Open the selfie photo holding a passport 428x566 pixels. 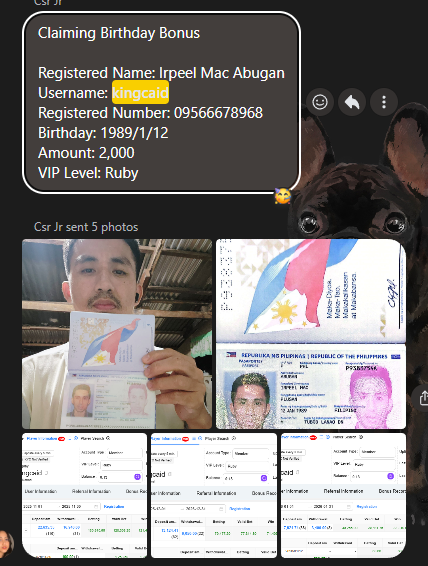point(117,334)
